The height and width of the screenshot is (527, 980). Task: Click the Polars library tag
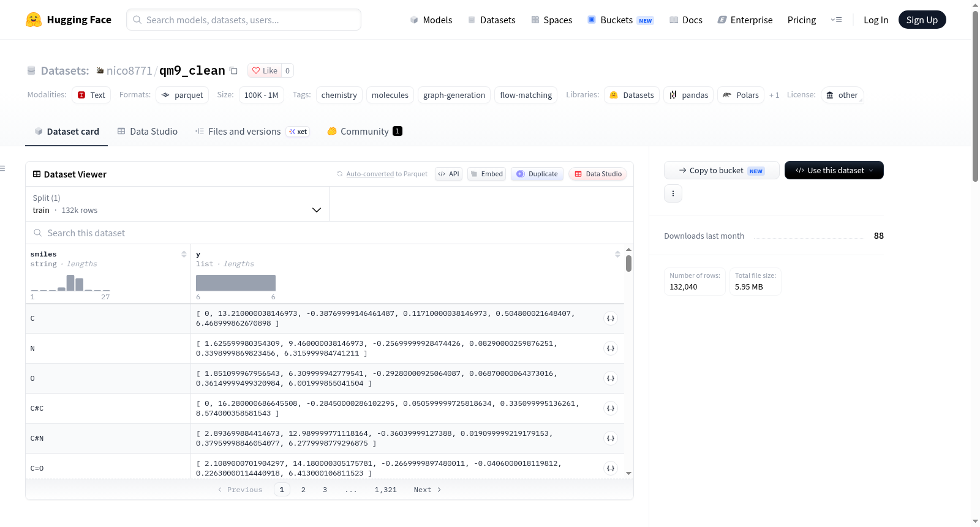click(741, 95)
